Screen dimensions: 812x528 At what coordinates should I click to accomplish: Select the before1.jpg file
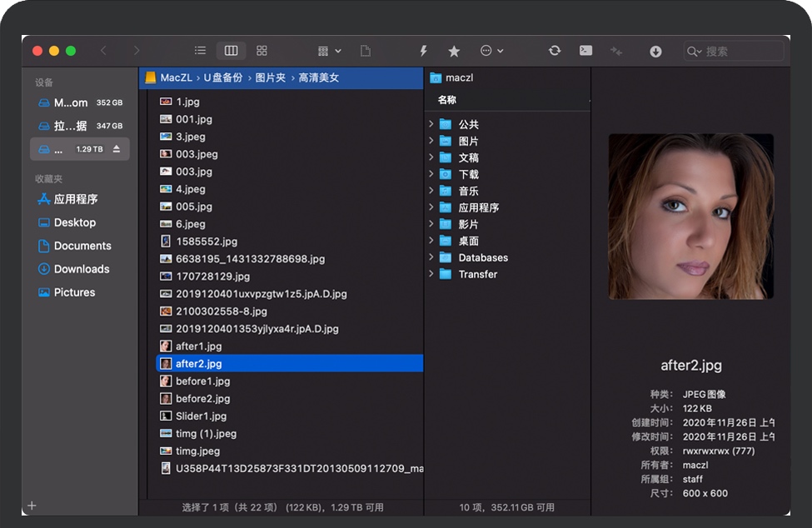[202, 381]
